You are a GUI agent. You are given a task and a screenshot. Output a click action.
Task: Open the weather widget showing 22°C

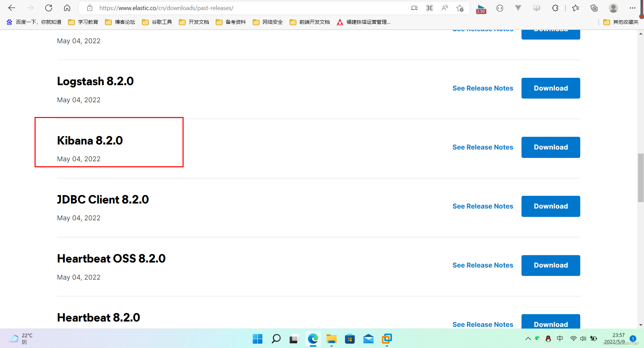click(x=21, y=339)
